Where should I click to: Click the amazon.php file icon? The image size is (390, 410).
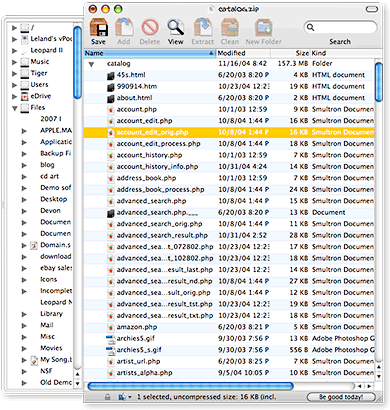(110, 327)
